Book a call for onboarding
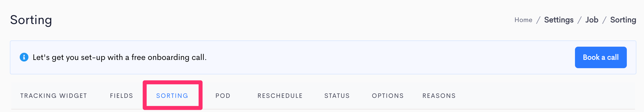Viewport: 644px width, 112px height. tap(601, 57)
